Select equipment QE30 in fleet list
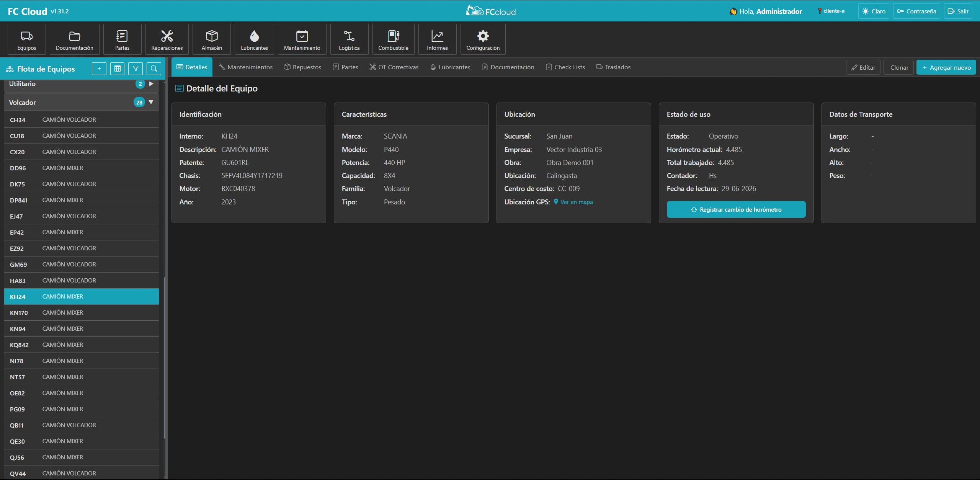This screenshot has height=480, width=980. [x=81, y=441]
